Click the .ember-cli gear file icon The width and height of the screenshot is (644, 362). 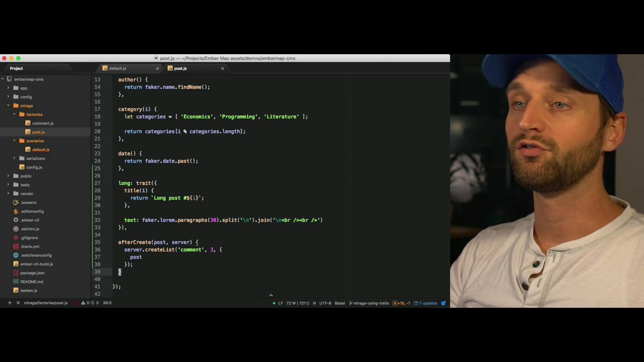tap(16, 220)
